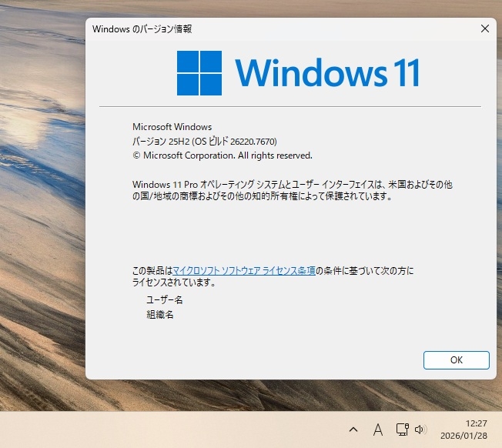The height and width of the screenshot is (448, 502).
Task: Open the network status tray icon
Action: click(x=402, y=430)
